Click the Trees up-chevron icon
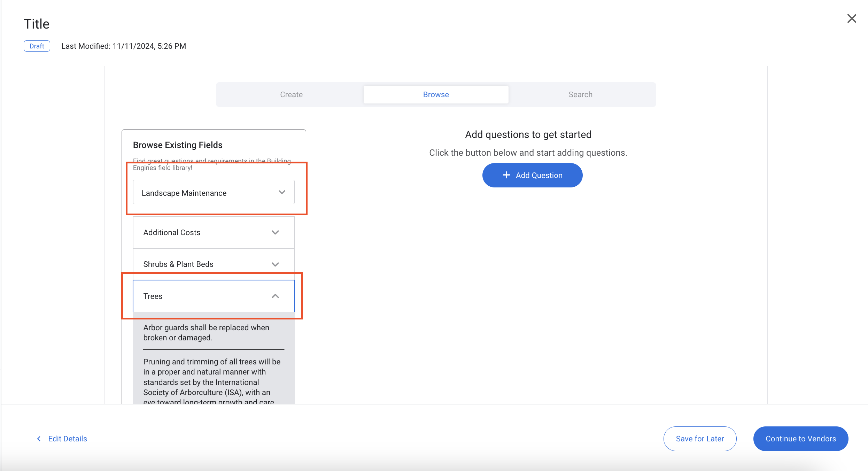868x471 pixels. pos(275,296)
